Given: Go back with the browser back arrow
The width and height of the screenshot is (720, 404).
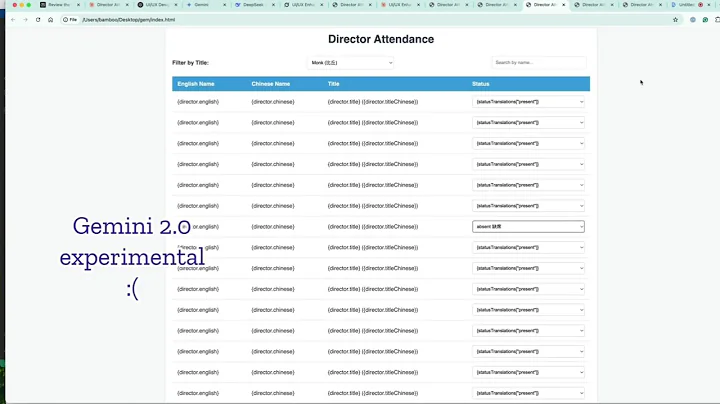Looking at the screenshot, I should 13,20.
